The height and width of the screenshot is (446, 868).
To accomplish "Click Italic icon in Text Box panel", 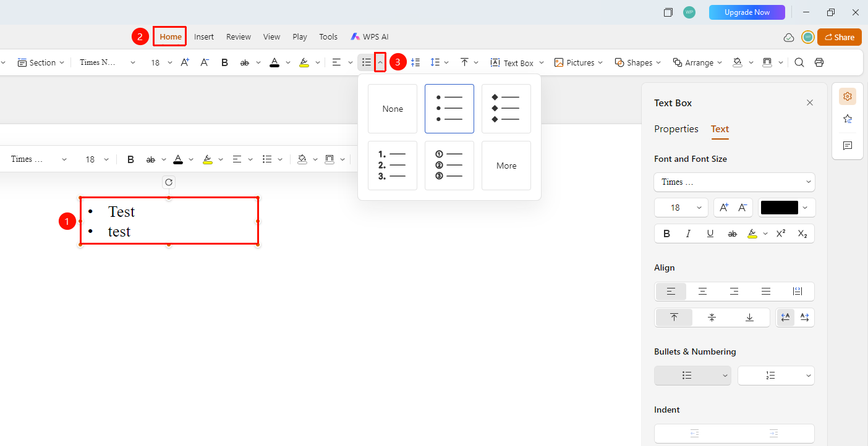I will click(688, 234).
